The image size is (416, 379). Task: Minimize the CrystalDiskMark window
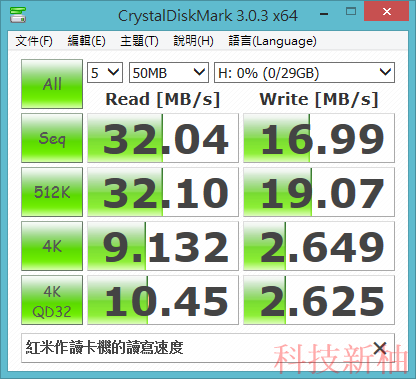324,14
